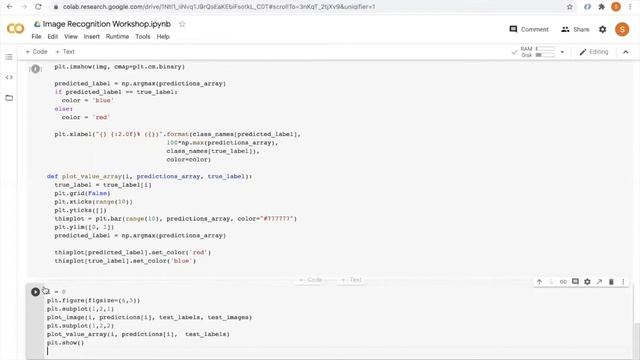Click the line color = 'red'

coord(86,117)
